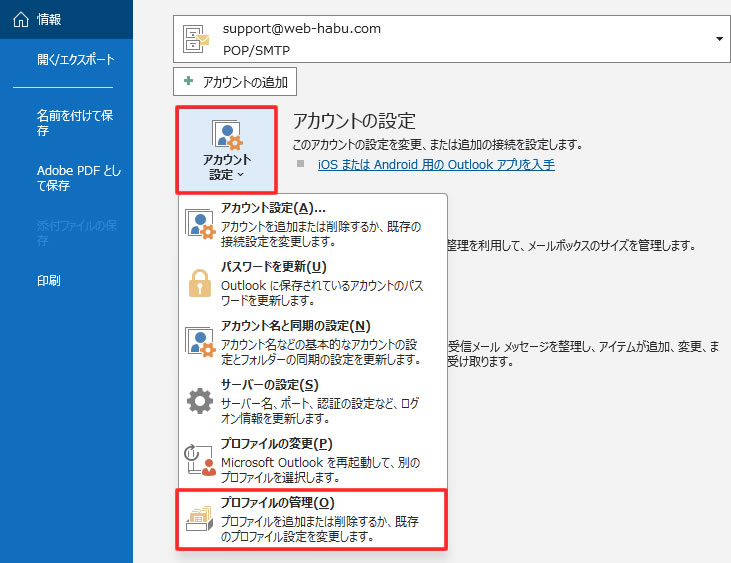Click the icon beside アカウント設定(A) menu entry
Screen dimensions: 731x563
200,222
